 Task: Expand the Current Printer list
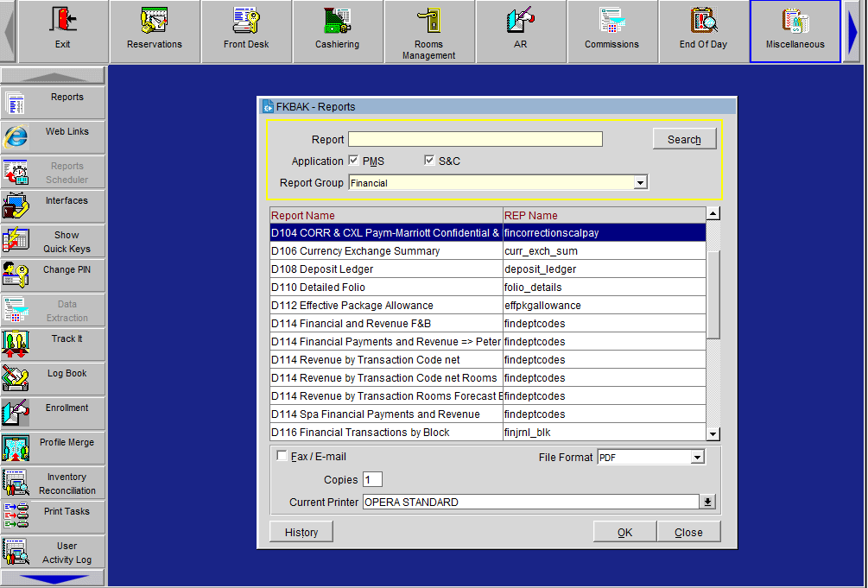coord(708,502)
